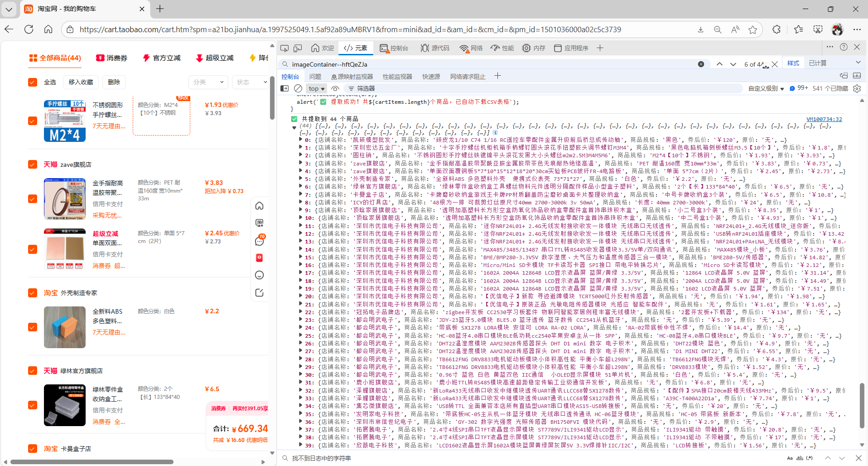868x466 pixels.
Task: Open the 自定义级别 log level dropdown
Action: (766, 88)
